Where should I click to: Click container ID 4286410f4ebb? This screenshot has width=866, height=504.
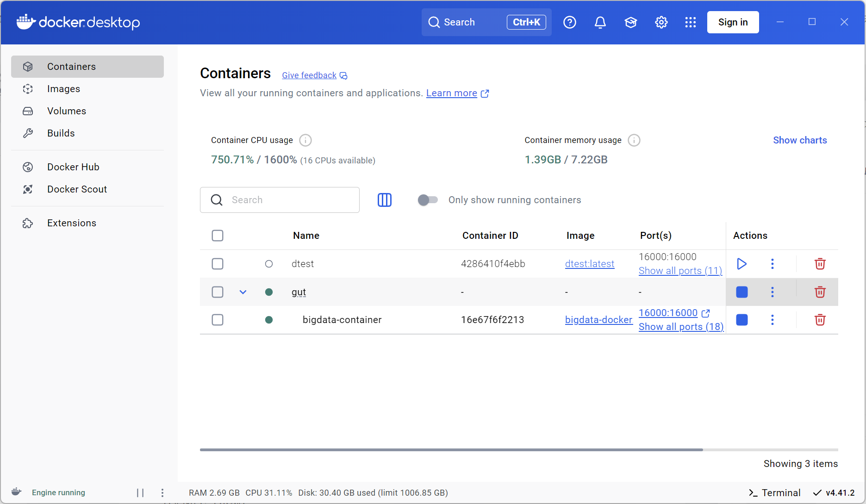point(493,264)
